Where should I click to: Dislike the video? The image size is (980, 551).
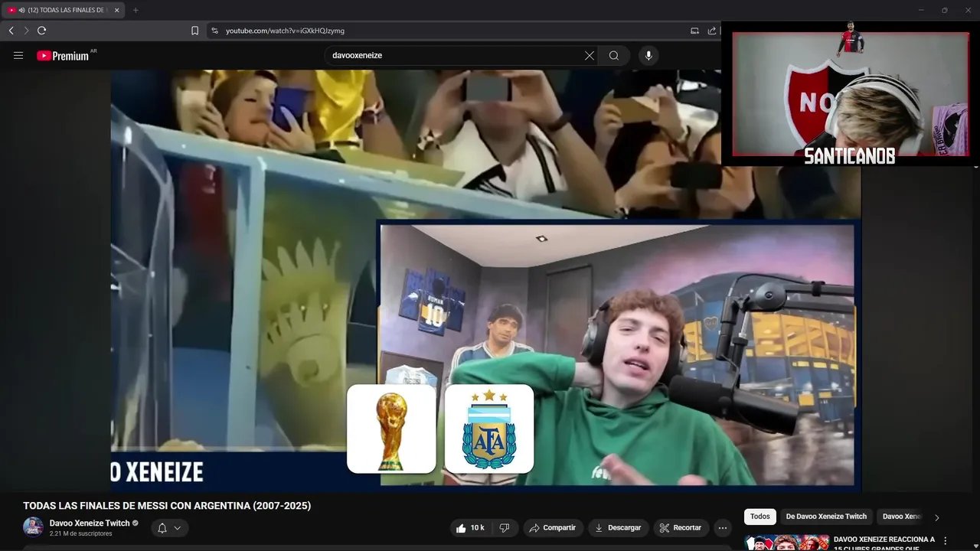pyautogui.click(x=504, y=528)
